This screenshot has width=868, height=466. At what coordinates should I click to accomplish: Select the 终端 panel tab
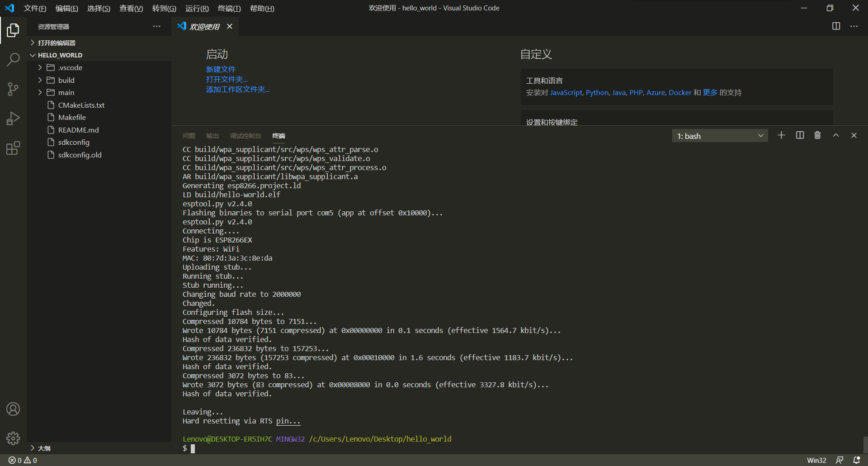pyautogui.click(x=278, y=136)
